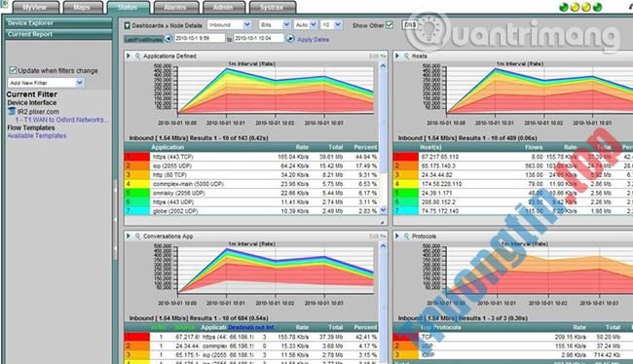This screenshot has width=633, height=364.
Task: Click yellow swatch for commplex-main (5000 UDP)
Action: pyautogui.click(x=137, y=184)
